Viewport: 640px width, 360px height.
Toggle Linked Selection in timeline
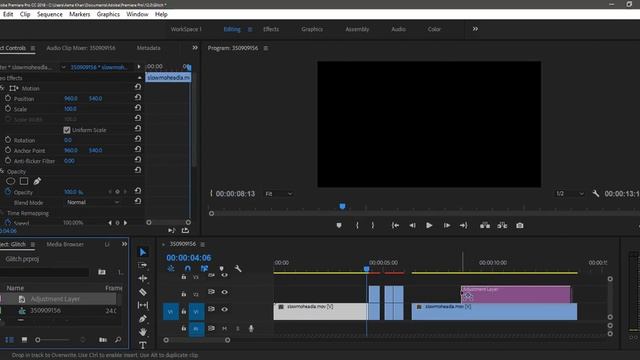(x=204, y=269)
